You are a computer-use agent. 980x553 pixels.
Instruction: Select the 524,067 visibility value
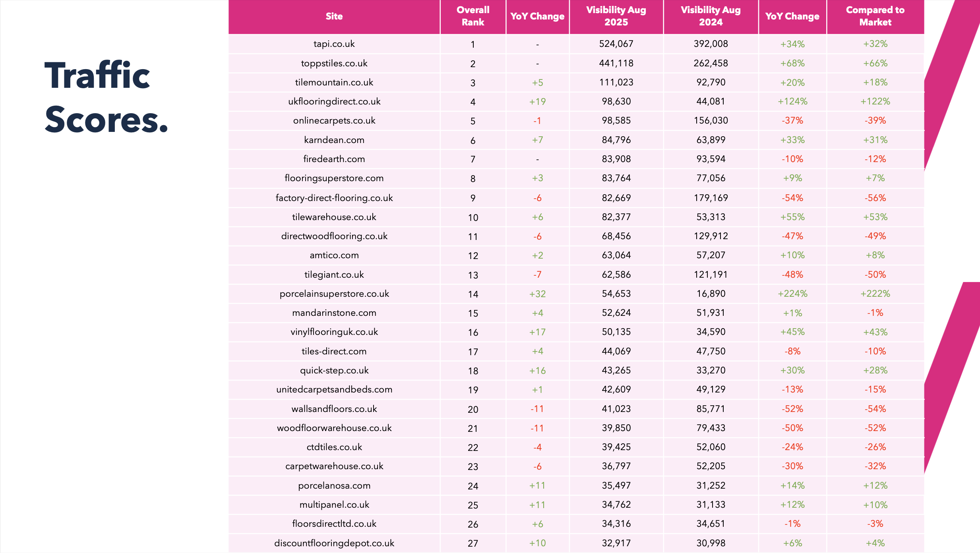(616, 44)
